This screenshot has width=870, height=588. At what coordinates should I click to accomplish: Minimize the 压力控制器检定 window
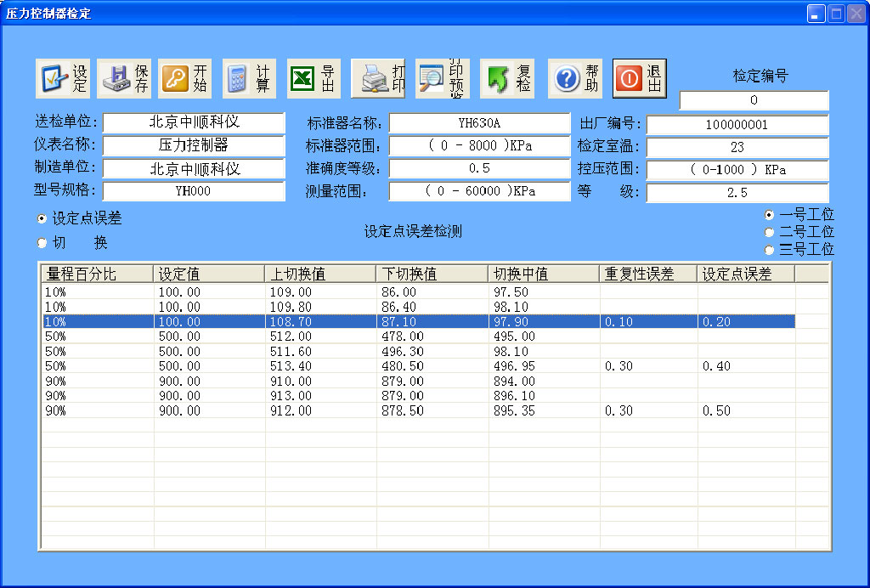coord(816,14)
